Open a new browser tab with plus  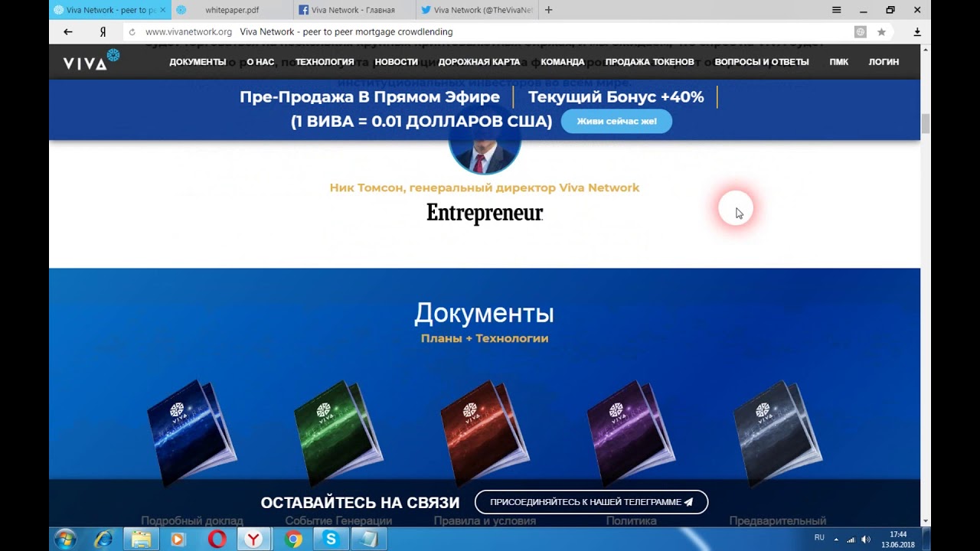tap(548, 10)
